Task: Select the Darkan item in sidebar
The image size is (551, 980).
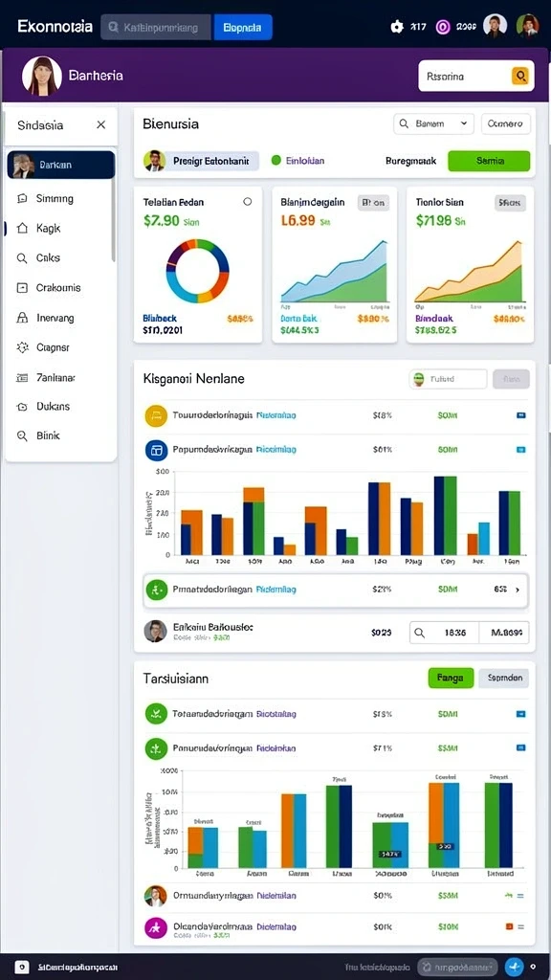Action: click(60, 165)
